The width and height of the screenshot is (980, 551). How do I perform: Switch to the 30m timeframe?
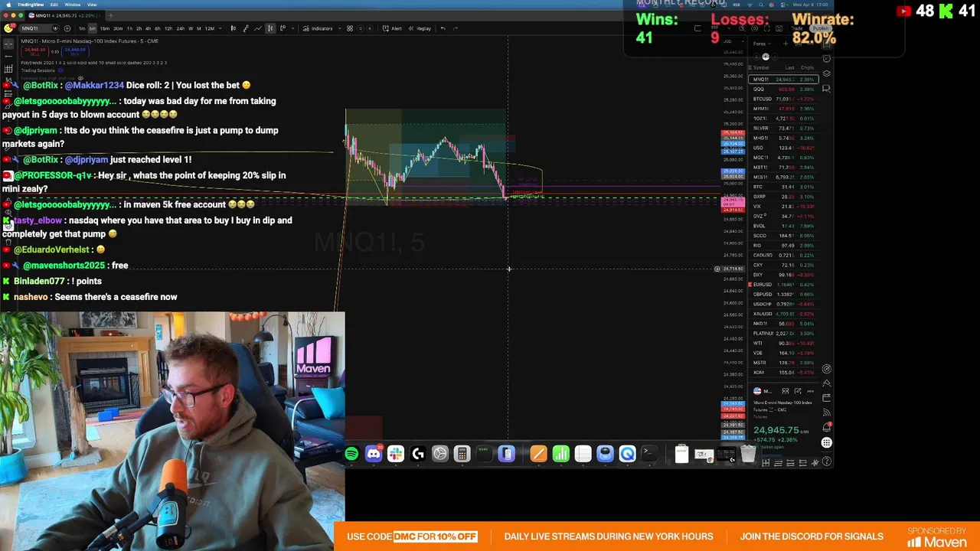tap(118, 28)
